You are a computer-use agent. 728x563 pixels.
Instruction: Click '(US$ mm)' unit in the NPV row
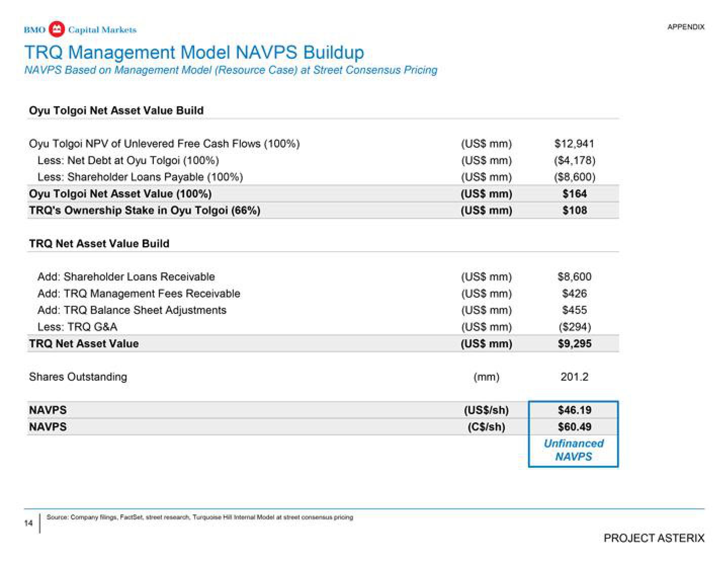point(486,144)
